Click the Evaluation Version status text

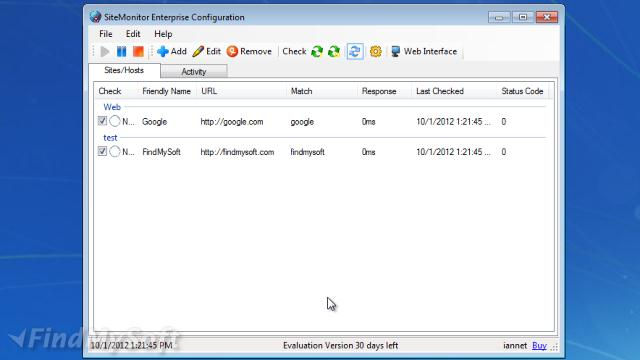[340, 346]
